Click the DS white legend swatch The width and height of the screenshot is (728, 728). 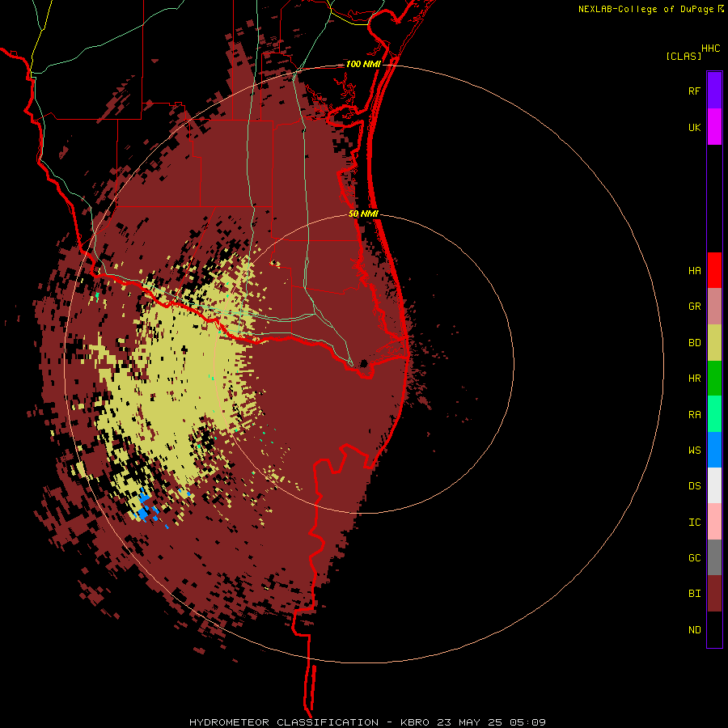pos(714,485)
